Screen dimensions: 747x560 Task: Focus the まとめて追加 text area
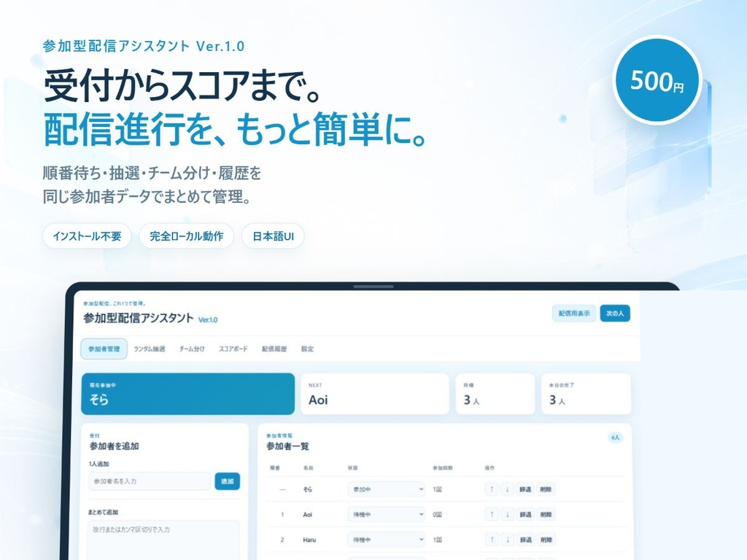(163, 540)
